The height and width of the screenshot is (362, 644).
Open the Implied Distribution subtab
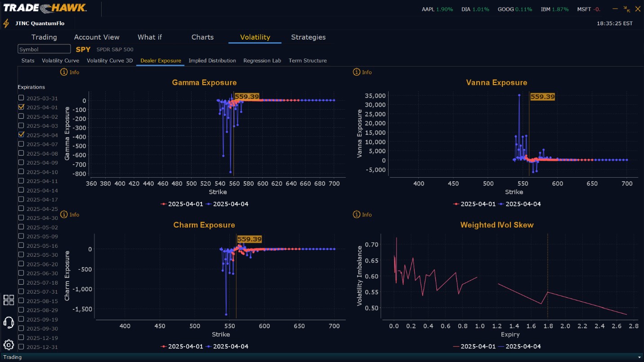click(x=212, y=60)
